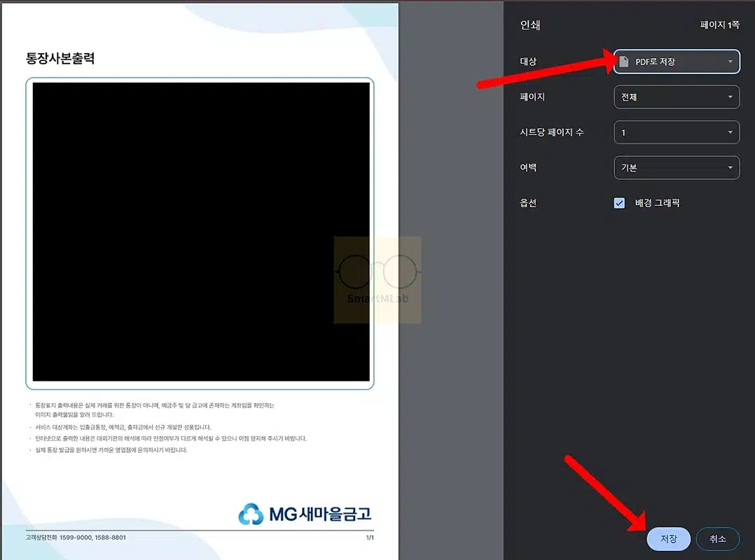Click the 대상 label
Image resolution: width=755 pixels, height=560 pixels.
[x=528, y=62]
